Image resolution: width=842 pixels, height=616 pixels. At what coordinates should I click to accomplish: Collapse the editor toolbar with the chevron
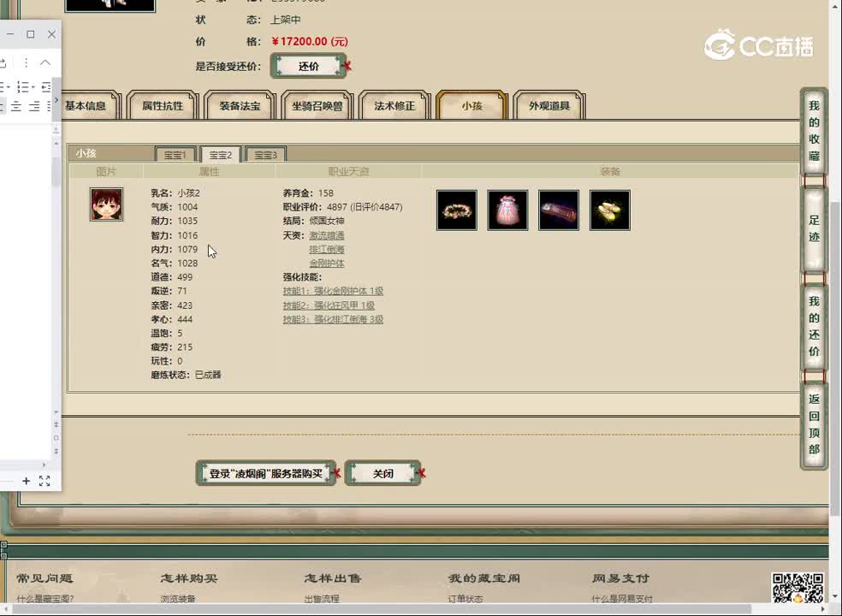(45, 62)
